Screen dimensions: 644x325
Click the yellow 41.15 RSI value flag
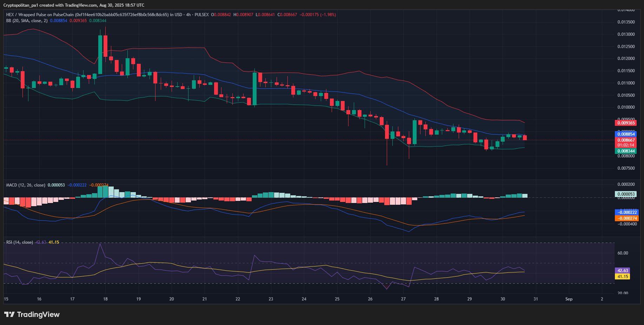click(622, 277)
